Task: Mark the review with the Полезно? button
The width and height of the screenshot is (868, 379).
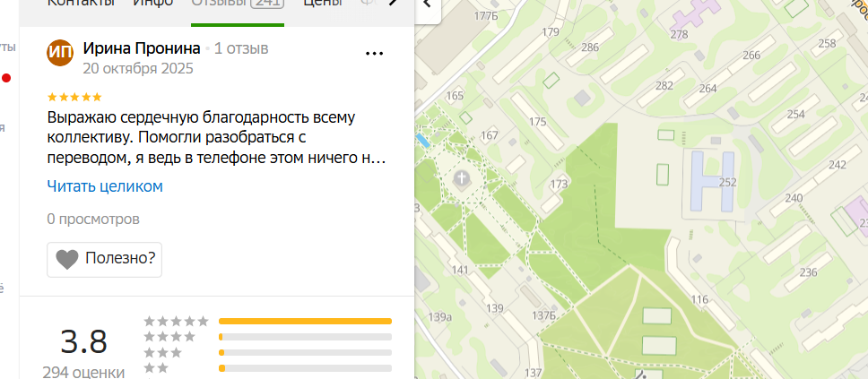Action: [105, 260]
